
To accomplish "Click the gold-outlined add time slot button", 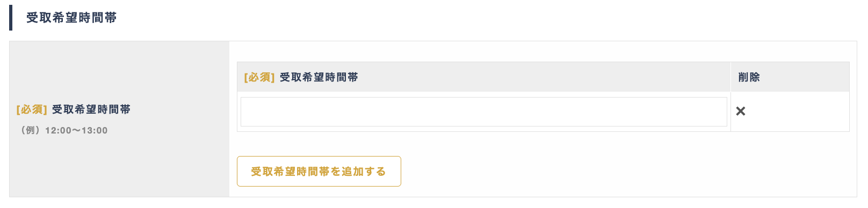I will pyautogui.click(x=319, y=171).
